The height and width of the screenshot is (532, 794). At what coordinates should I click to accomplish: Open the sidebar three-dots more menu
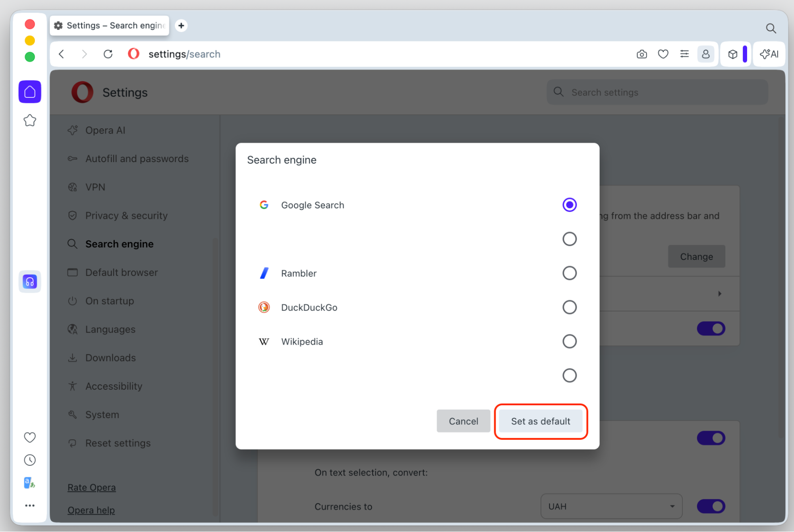point(30,505)
